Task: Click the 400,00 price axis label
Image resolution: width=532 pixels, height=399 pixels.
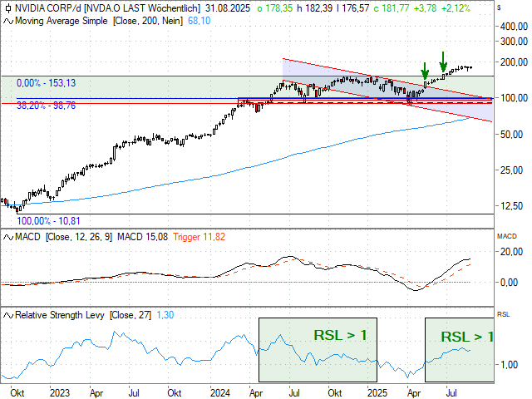Action: 514,26
